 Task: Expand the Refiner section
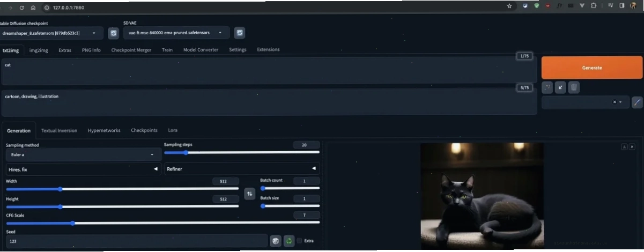(x=242, y=169)
